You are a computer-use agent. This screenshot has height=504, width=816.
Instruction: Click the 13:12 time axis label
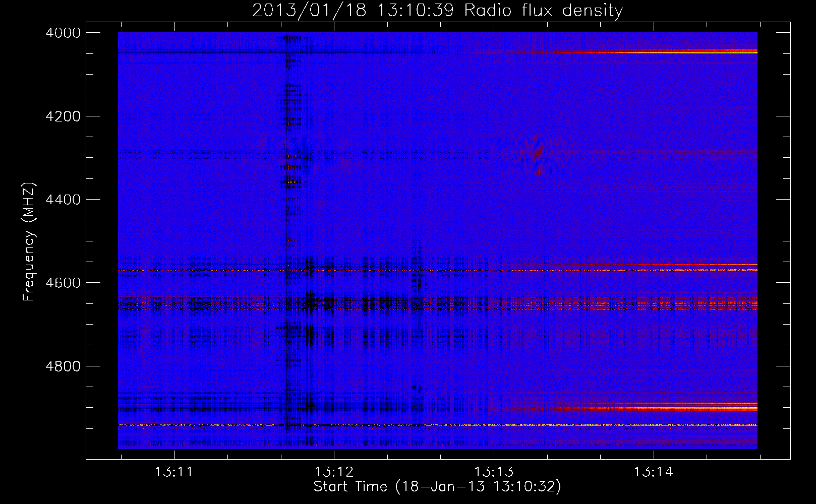(334, 472)
